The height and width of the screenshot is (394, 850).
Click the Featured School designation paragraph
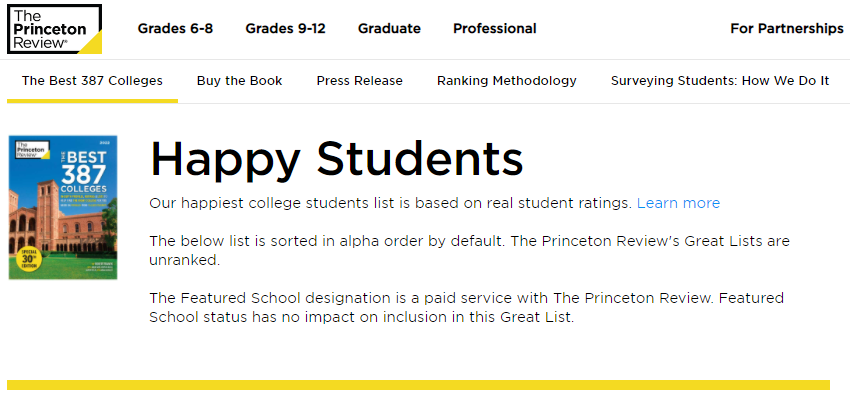(x=466, y=307)
